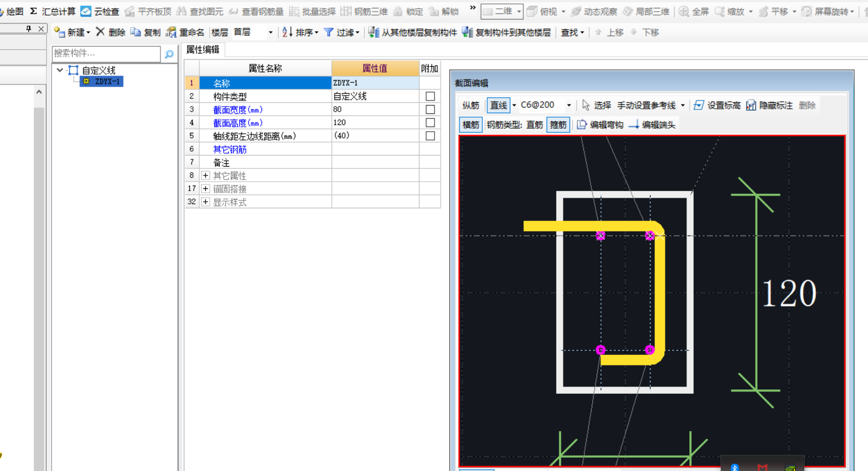Image resolution: width=868 pixels, height=471 pixels.
Task: Check the 附加 box for 截面宽度
Action: point(430,109)
